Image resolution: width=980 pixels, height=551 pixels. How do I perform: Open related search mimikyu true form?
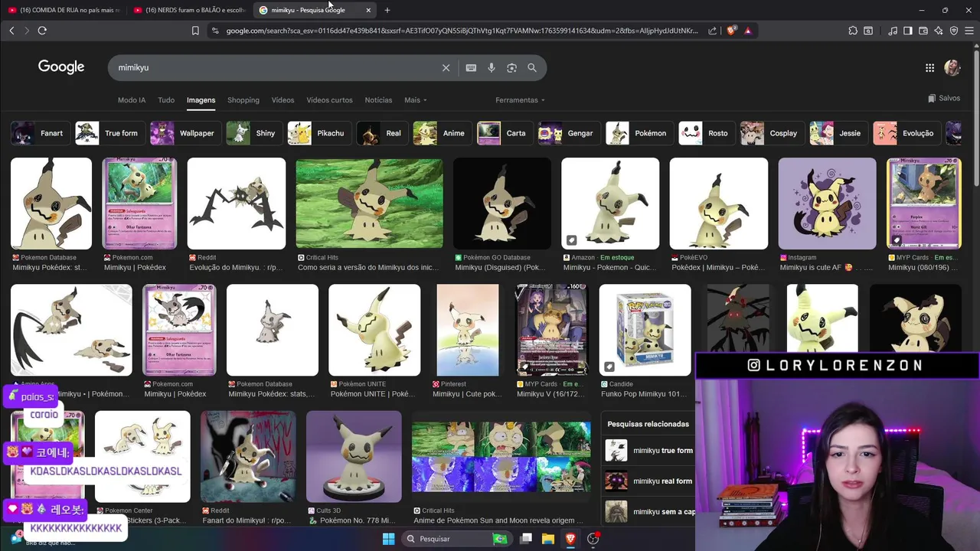click(649, 451)
